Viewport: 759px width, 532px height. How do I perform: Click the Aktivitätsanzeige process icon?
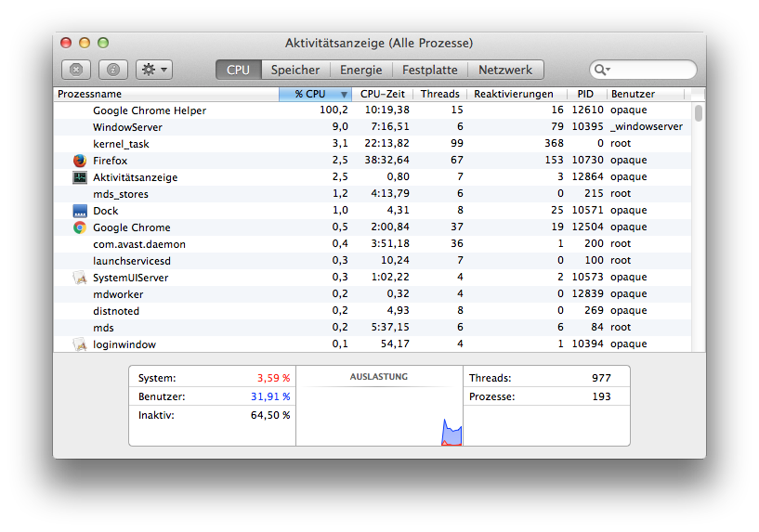pos(79,177)
